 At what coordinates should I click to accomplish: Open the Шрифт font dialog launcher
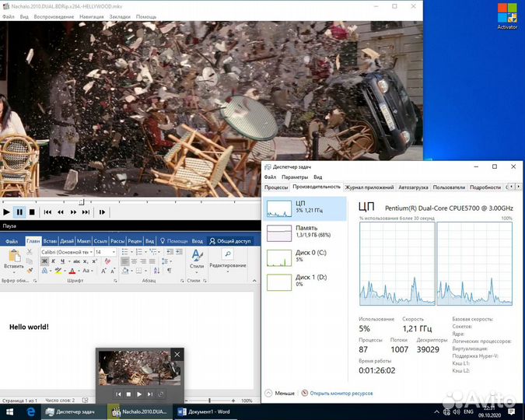115,281
